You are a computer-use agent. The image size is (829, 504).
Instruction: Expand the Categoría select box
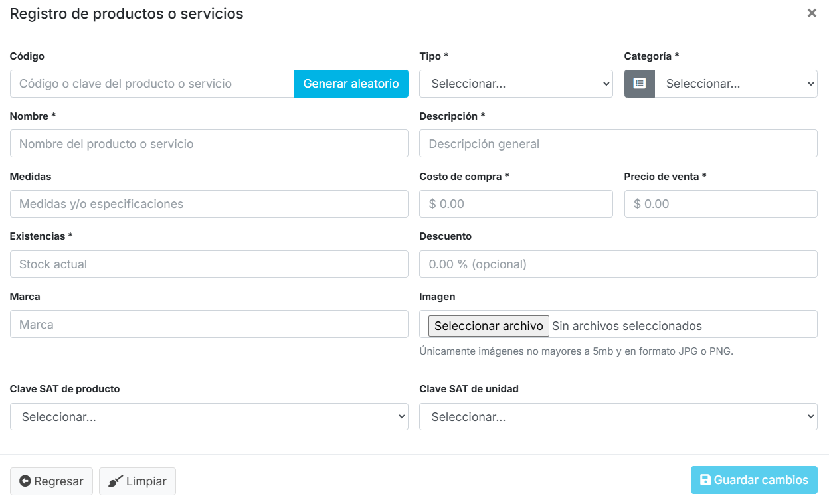click(x=736, y=84)
